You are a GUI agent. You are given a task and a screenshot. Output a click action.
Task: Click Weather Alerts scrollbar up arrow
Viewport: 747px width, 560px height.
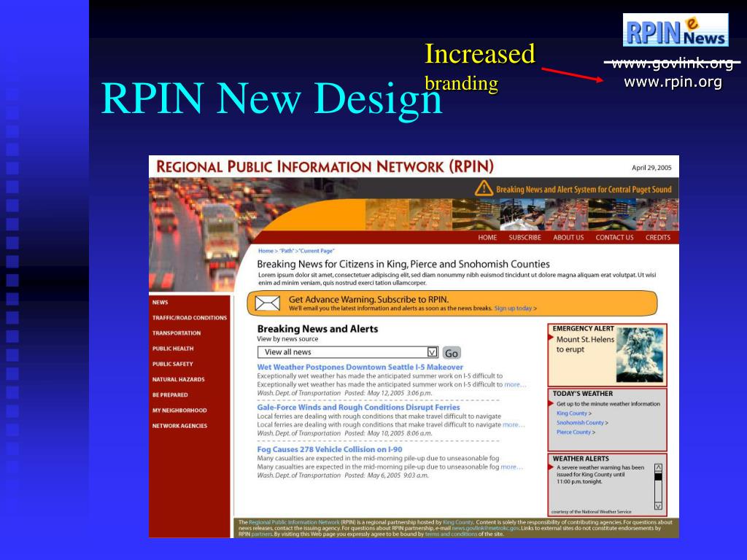point(659,468)
